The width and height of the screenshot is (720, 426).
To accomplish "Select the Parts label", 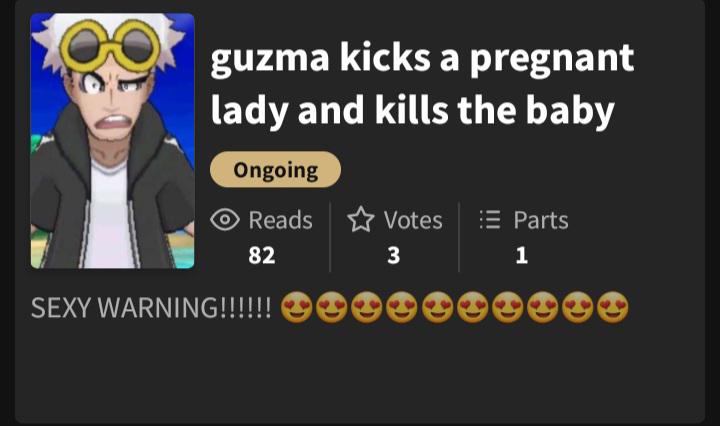I will click(541, 220).
